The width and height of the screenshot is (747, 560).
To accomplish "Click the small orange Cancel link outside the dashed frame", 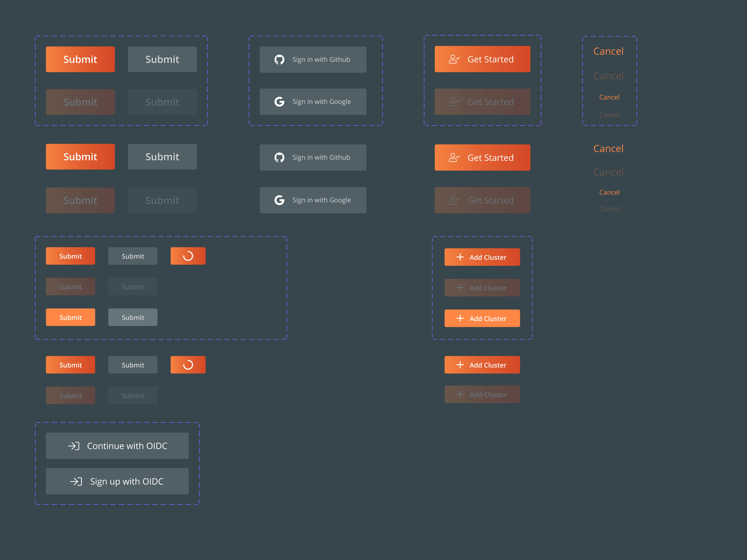I will 609,192.
